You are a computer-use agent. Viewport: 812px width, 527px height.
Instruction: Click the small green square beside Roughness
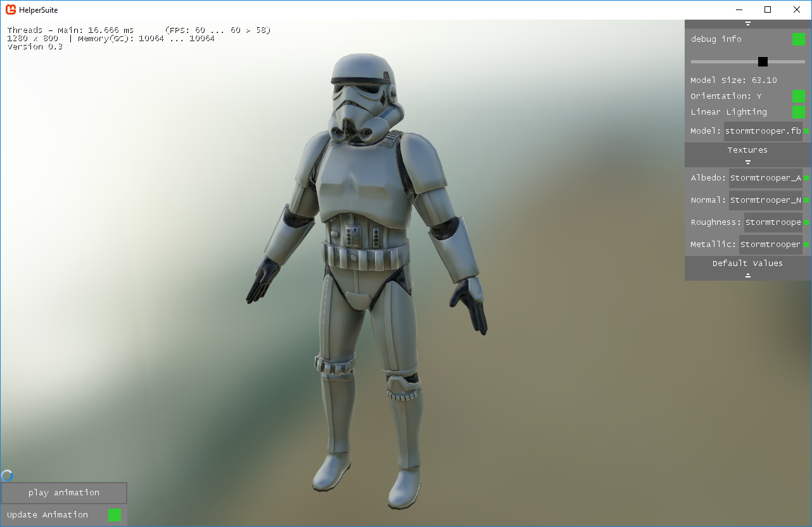[807, 222]
